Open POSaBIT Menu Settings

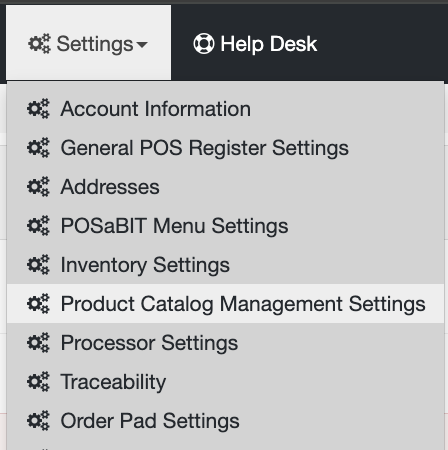click(225, 226)
